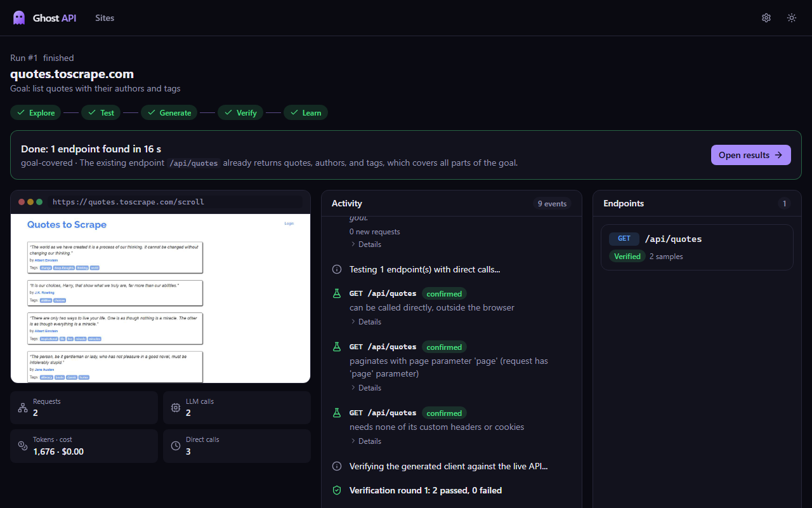Select the Explore stage pill
This screenshot has width=812, height=508.
click(36, 112)
